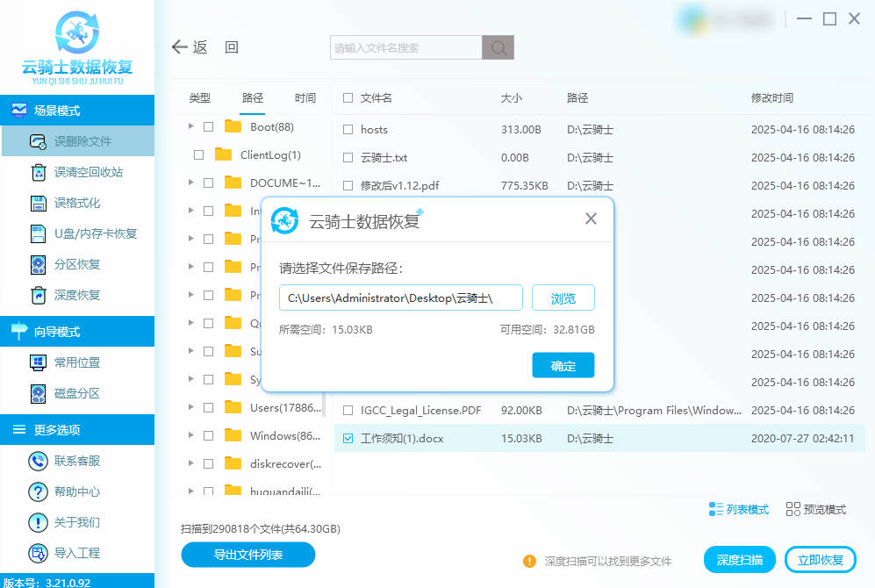Check the IGCC_Legal_License.PDF checkbox
This screenshot has height=588, width=875.
[x=348, y=410]
